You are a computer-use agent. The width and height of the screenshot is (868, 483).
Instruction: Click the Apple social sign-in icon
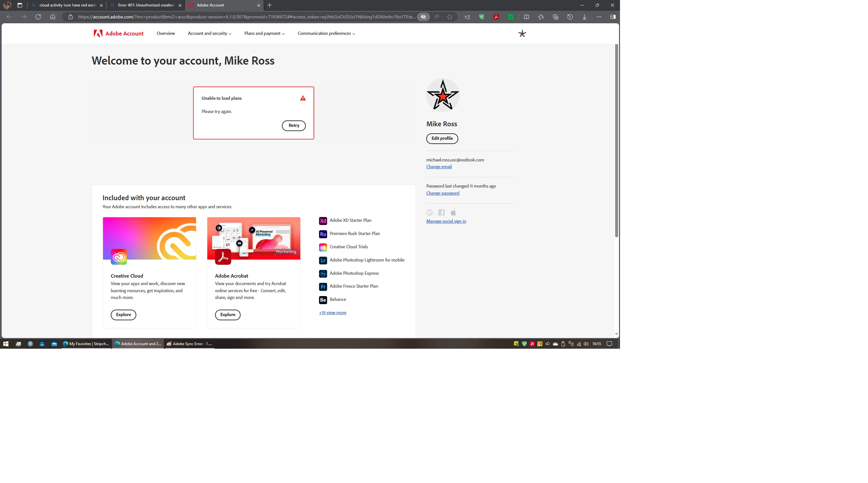[x=453, y=212]
